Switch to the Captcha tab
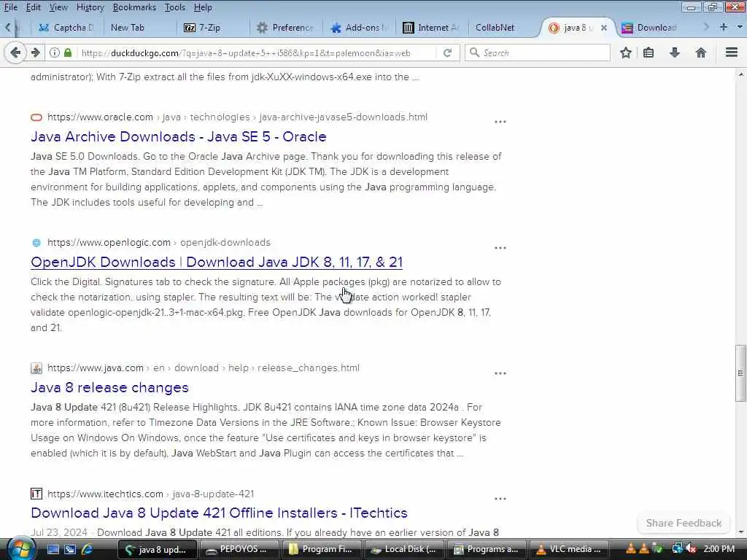 tap(66, 28)
